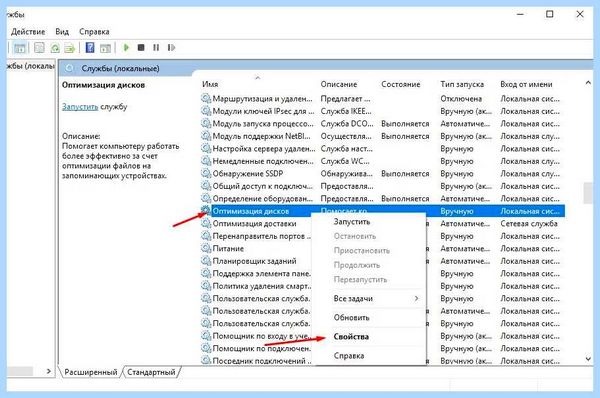Click the Export List toolbar icon
Screen dimensions: 600x398
70,48
